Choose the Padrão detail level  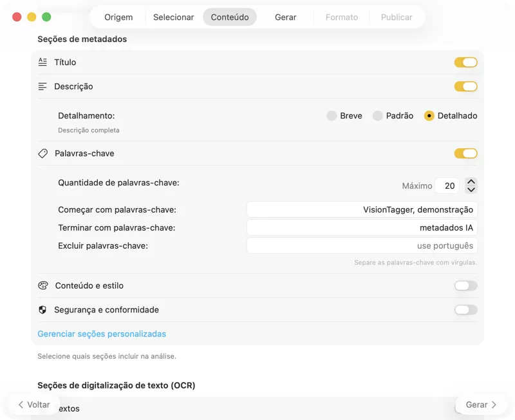[379, 116]
